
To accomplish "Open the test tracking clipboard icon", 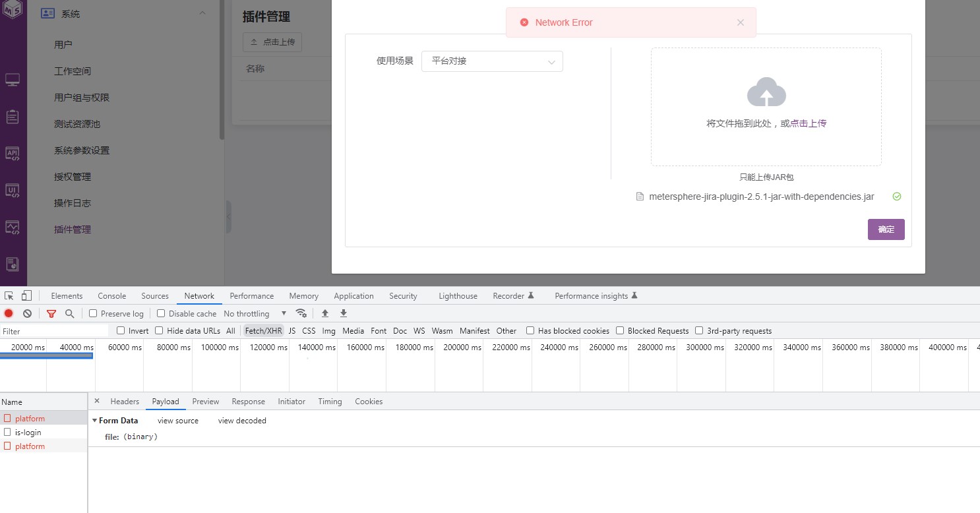I will [x=13, y=116].
